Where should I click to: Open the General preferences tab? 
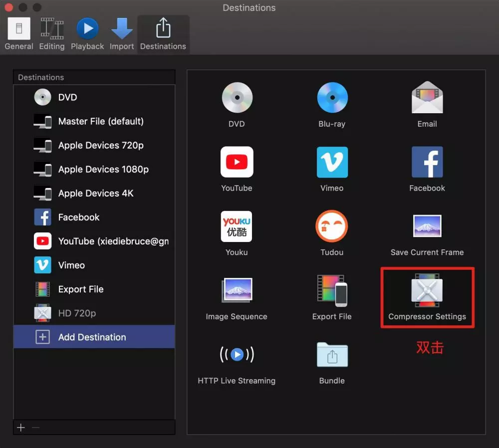tap(19, 34)
